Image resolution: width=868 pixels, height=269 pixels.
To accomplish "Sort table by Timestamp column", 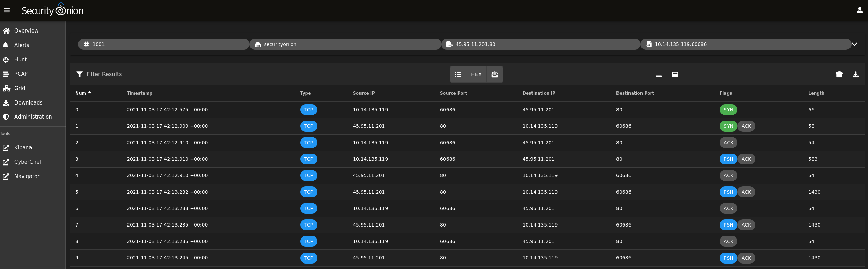I will (139, 93).
